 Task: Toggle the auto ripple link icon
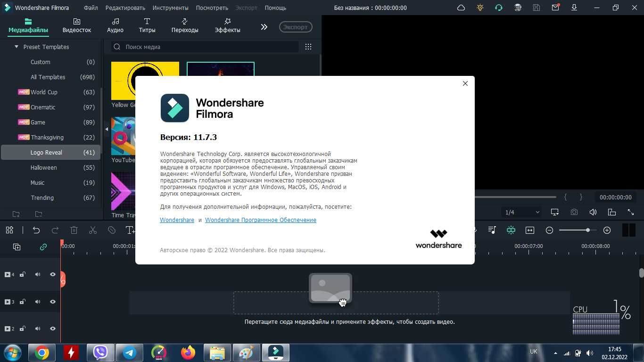(43, 247)
